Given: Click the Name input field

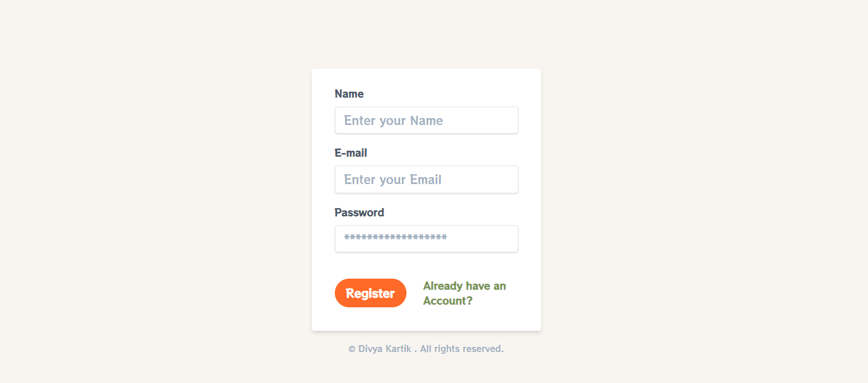Looking at the screenshot, I should [426, 120].
